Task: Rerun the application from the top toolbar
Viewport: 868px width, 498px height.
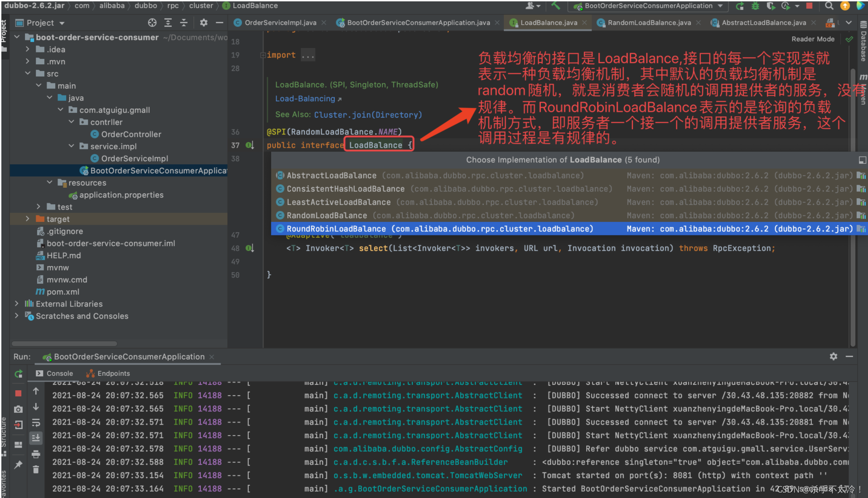Action: tap(740, 6)
